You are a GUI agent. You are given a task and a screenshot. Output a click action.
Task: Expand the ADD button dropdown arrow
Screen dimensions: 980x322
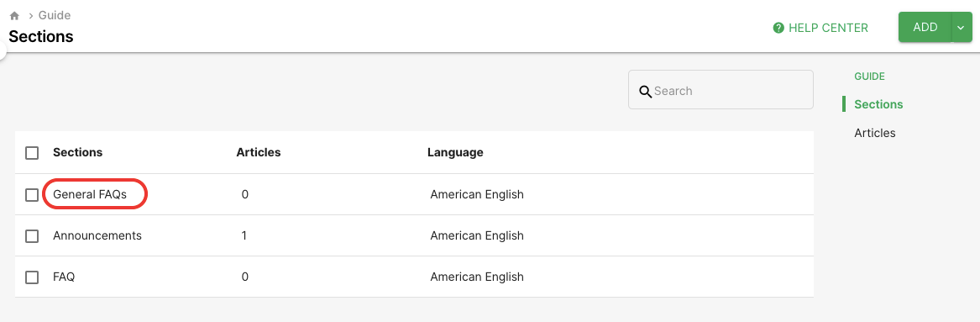[962, 28]
